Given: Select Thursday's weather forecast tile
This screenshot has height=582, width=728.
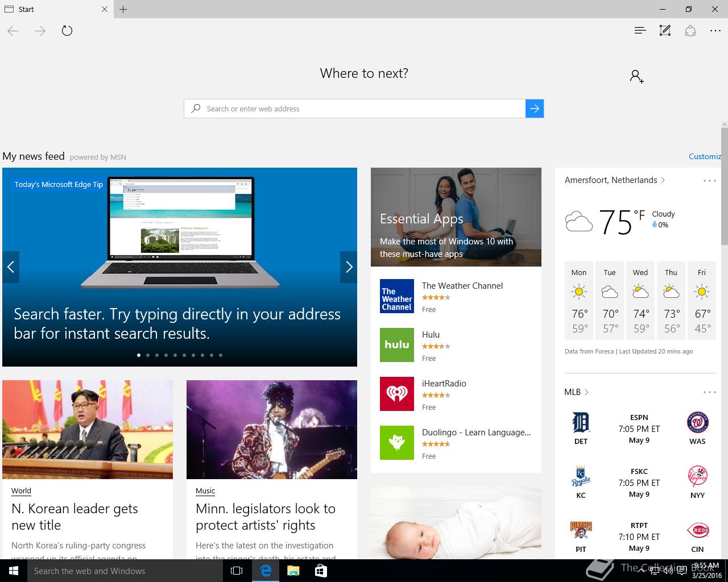Looking at the screenshot, I should pyautogui.click(x=671, y=301).
